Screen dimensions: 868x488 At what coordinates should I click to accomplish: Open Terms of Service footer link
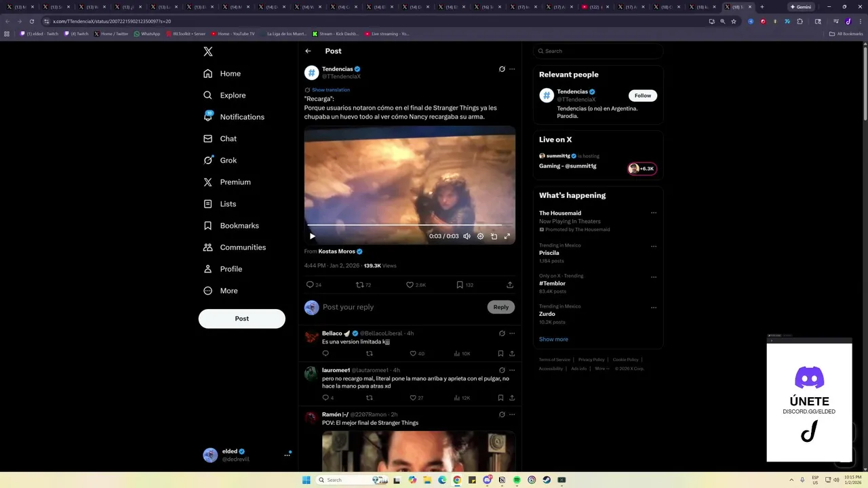coord(555,359)
